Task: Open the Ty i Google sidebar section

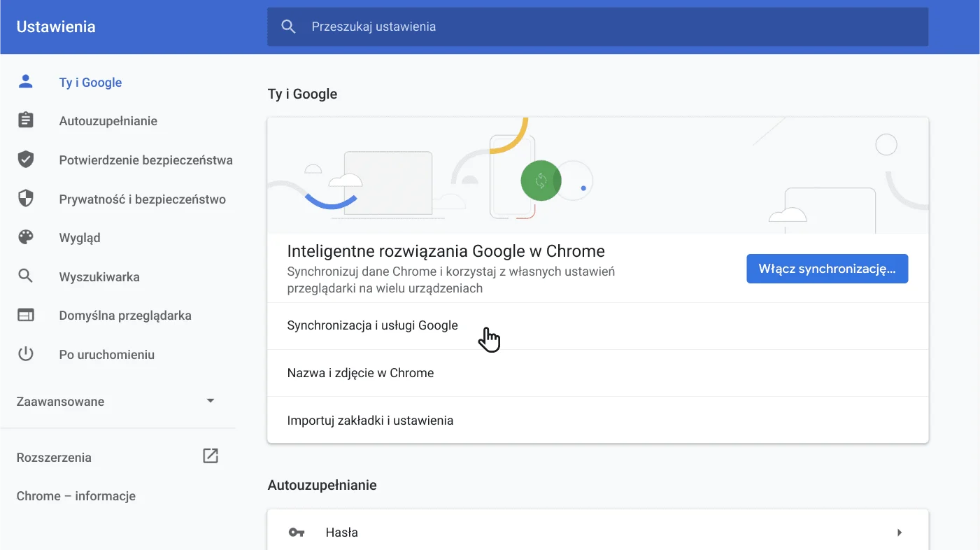Action: click(90, 82)
